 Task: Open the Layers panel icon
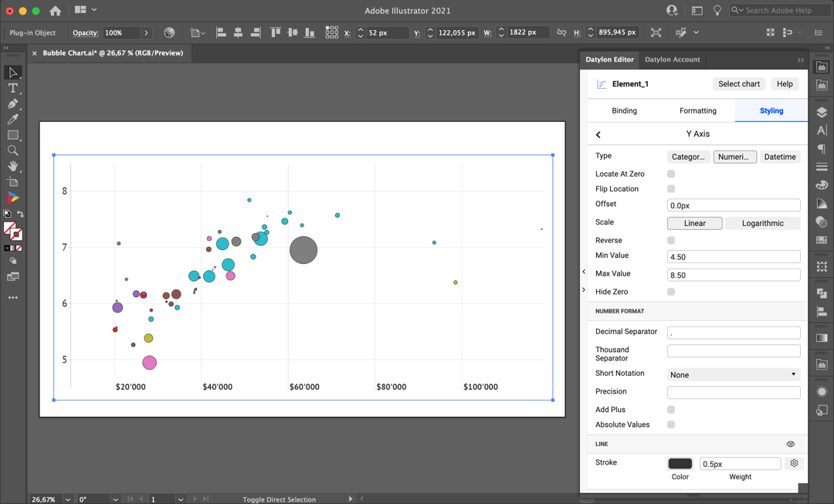822,110
